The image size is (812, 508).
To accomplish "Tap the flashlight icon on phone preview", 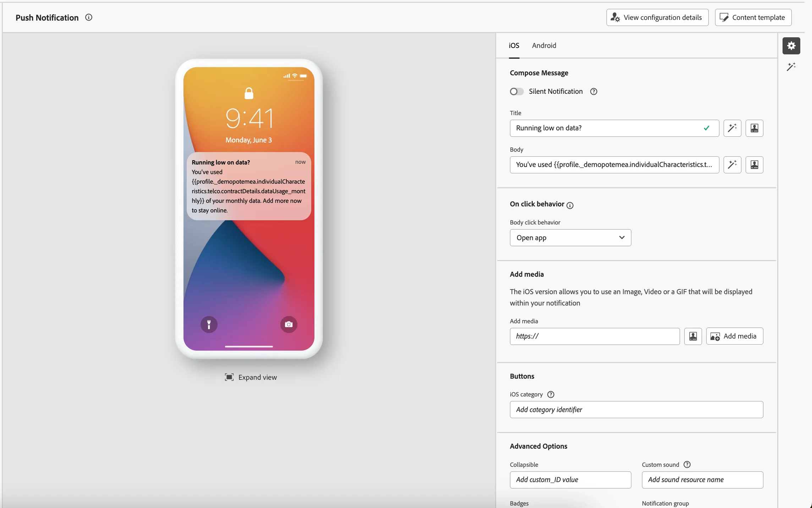I will pyautogui.click(x=209, y=325).
